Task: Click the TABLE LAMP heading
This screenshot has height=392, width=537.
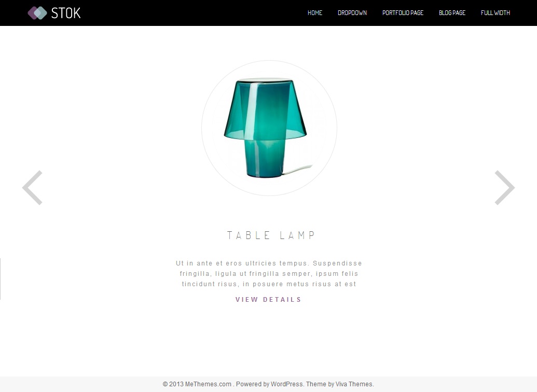Action: tap(271, 235)
